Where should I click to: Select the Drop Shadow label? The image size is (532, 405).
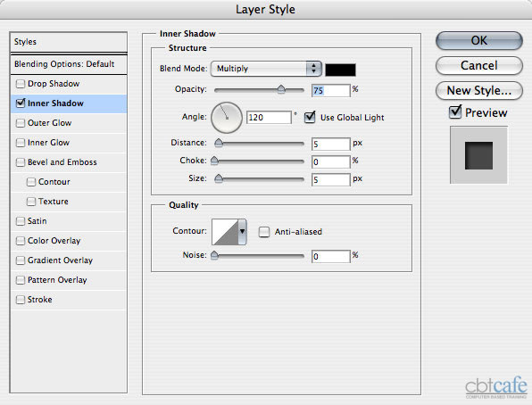coord(54,84)
